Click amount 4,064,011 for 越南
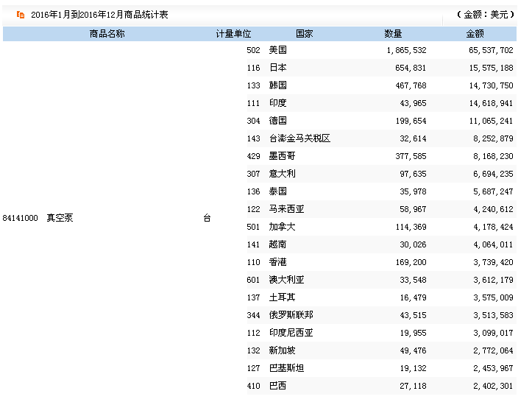 pyautogui.click(x=493, y=244)
